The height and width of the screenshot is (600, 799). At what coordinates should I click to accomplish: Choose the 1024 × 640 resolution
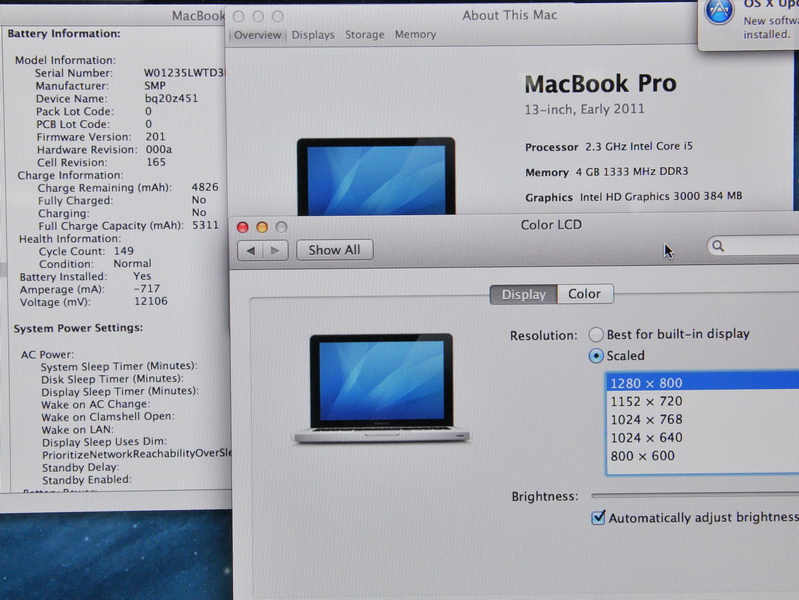pyautogui.click(x=703, y=438)
